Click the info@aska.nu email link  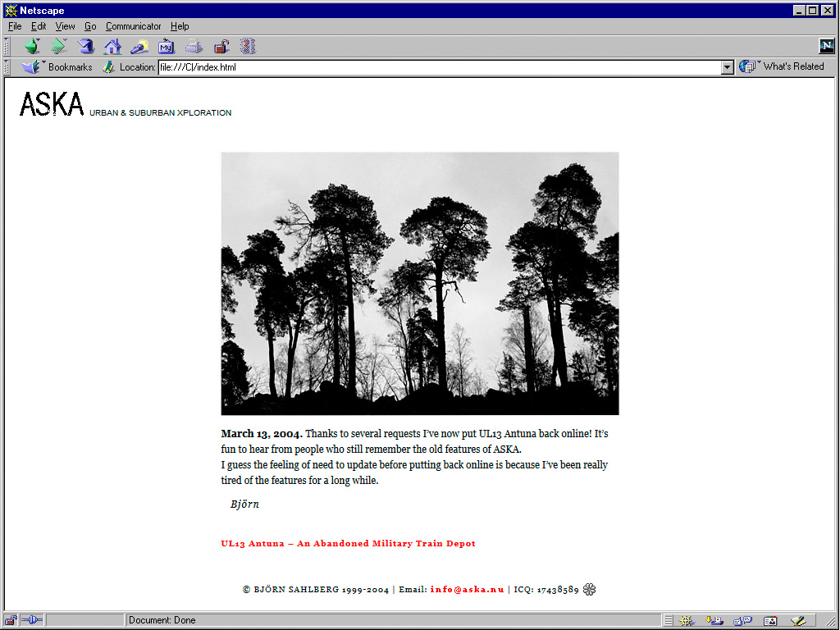467,590
